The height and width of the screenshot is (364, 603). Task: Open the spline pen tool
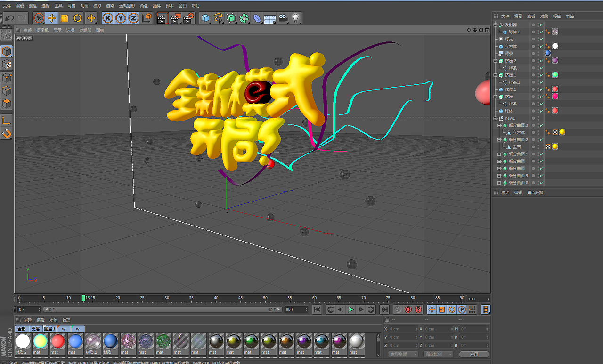tap(218, 18)
